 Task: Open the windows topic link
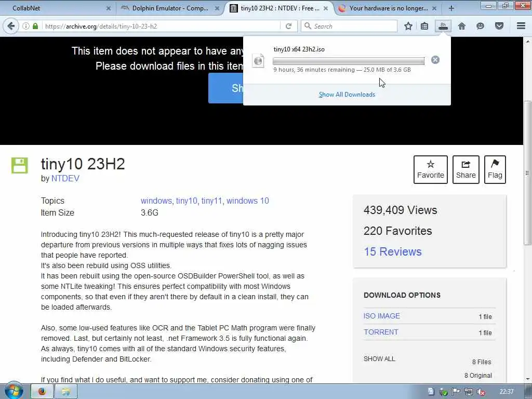[x=156, y=201]
